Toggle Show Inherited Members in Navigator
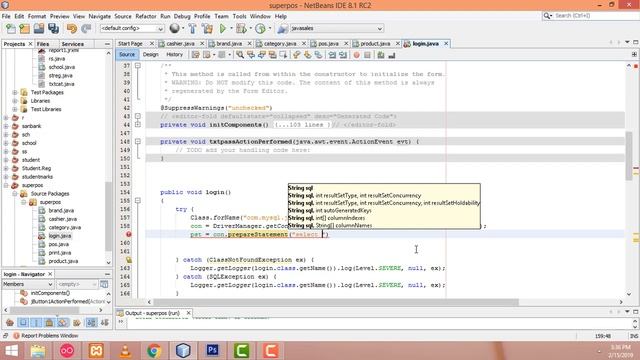Screen dimensions: 640x360 coord(10,322)
